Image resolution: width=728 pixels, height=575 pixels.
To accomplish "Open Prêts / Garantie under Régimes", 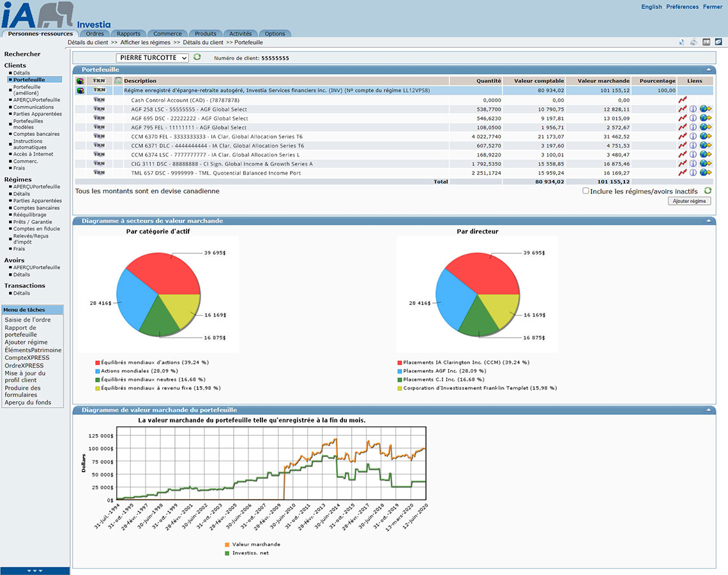I will 33,221.
